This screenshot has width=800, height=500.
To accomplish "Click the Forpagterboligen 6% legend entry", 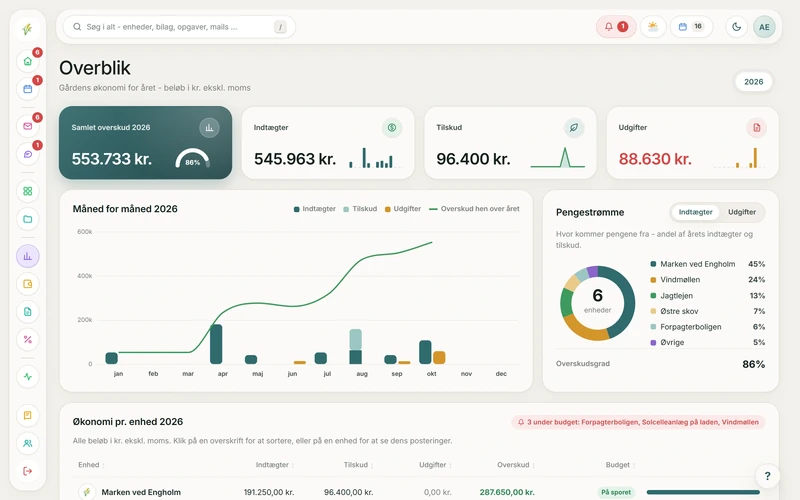I will (x=708, y=327).
